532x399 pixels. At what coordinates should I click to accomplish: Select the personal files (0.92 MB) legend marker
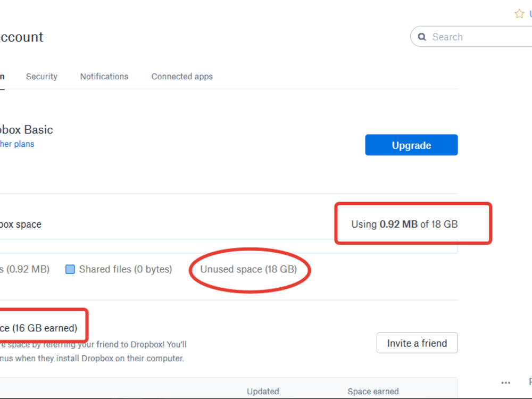coord(24,269)
